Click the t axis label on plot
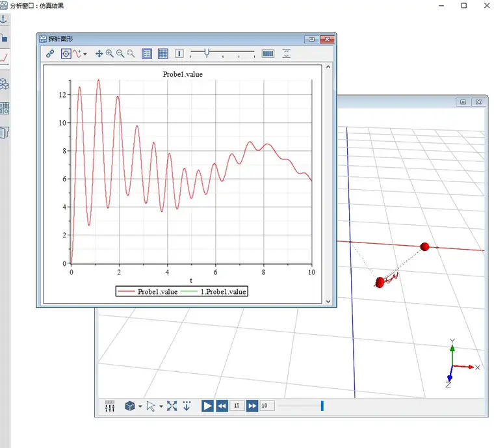This screenshot has width=494, height=448. [191, 280]
